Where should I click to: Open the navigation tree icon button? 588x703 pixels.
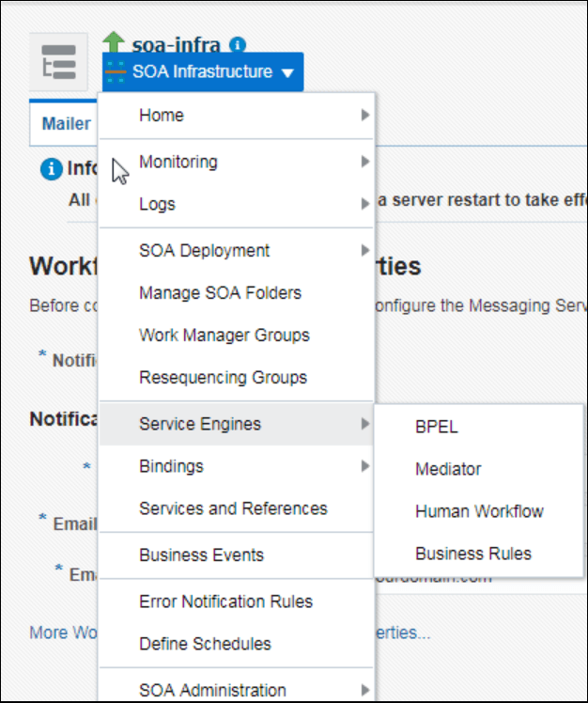tap(59, 62)
